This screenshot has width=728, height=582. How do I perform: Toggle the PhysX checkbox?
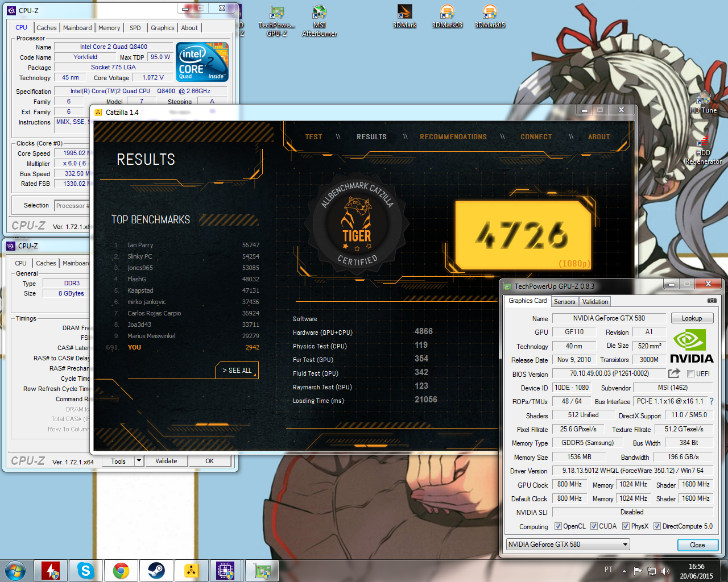click(x=626, y=526)
